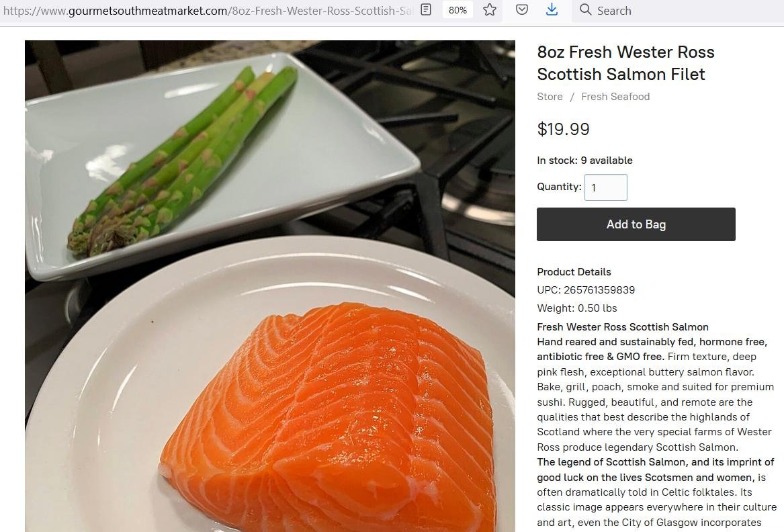Screen dimensions: 784x532
Task: Click the $19.99 price text
Action: pyautogui.click(x=563, y=129)
